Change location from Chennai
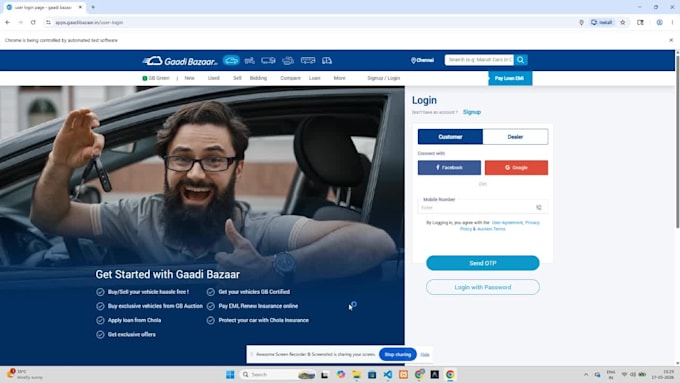This screenshot has width=680, height=383. pos(422,60)
